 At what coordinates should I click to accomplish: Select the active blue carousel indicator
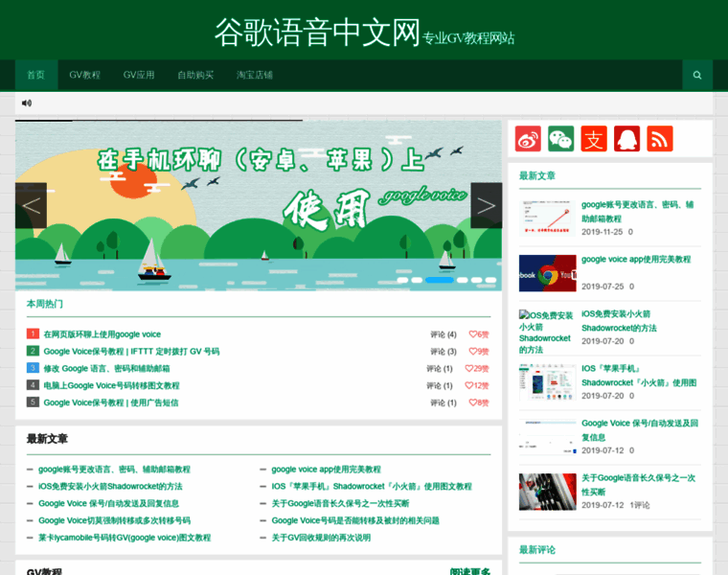tap(440, 280)
